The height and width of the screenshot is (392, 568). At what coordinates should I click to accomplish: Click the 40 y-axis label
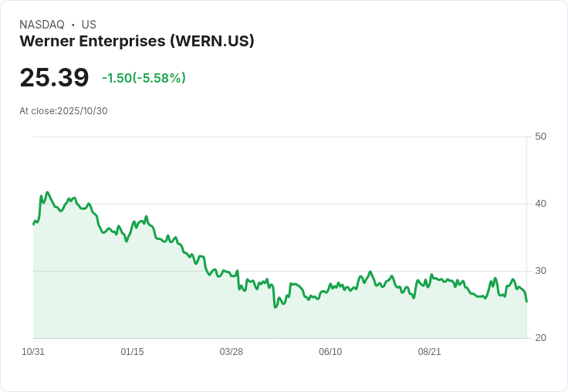(540, 204)
